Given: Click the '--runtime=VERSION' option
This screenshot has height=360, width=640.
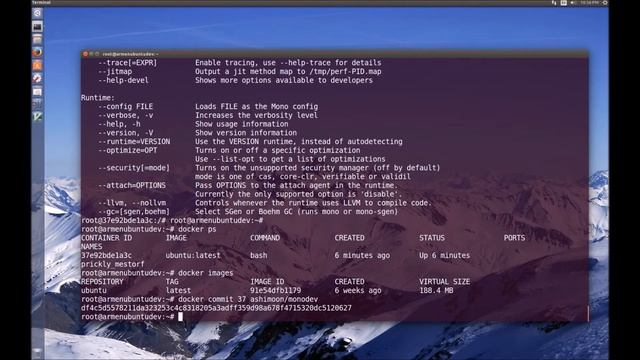Looking at the screenshot, I should (134, 142).
